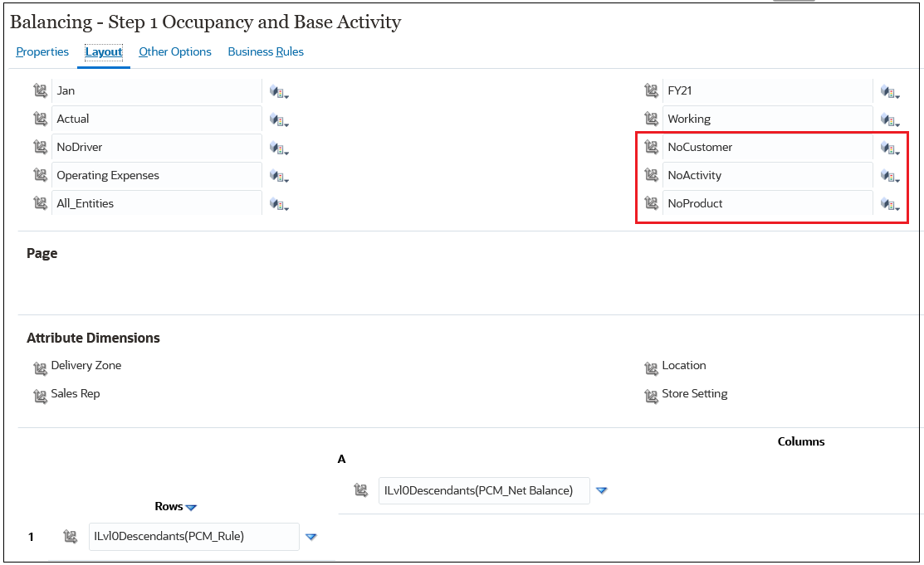Click dimension icon beside PCM_Rule row

[x=70, y=537]
